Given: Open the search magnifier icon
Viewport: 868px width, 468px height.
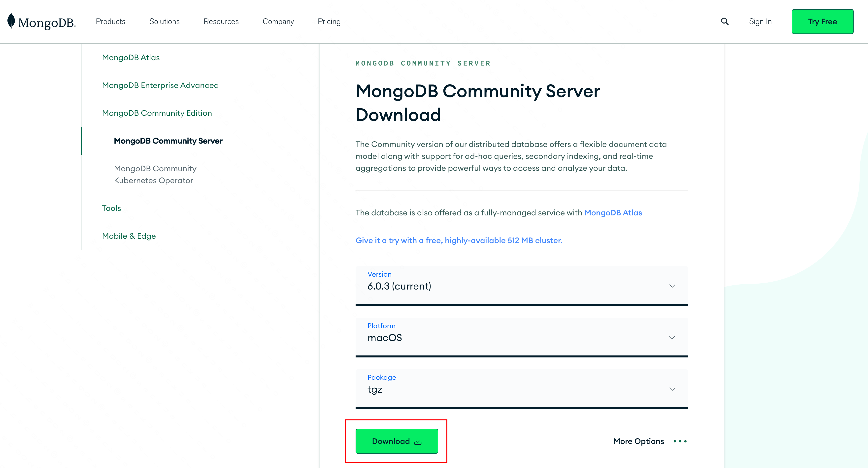Looking at the screenshot, I should pyautogui.click(x=725, y=22).
